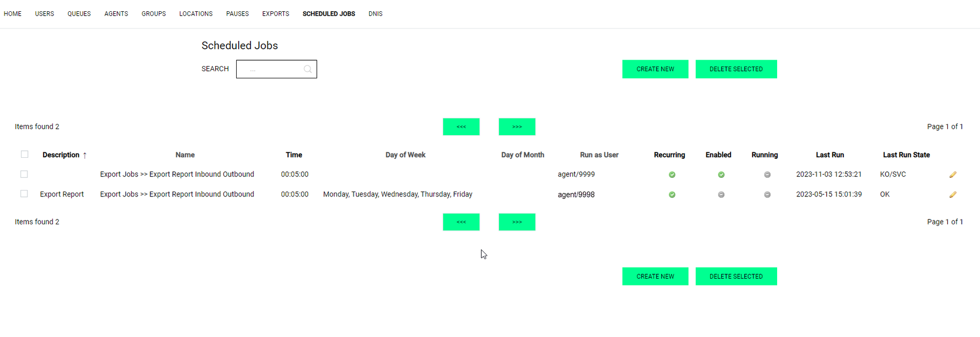Click Enabled gray status icon for agent/9998
This screenshot has height=337, width=980.
(x=721, y=195)
